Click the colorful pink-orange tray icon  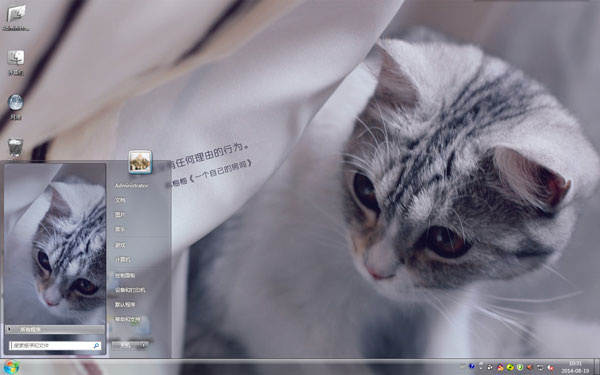pyautogui.click(x=500, y=367)
